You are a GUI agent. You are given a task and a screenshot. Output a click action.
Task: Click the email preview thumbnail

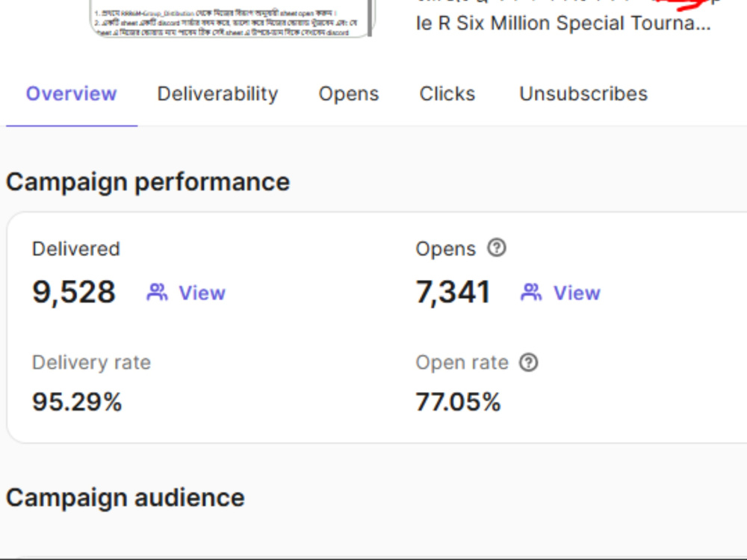click(231, 18)
